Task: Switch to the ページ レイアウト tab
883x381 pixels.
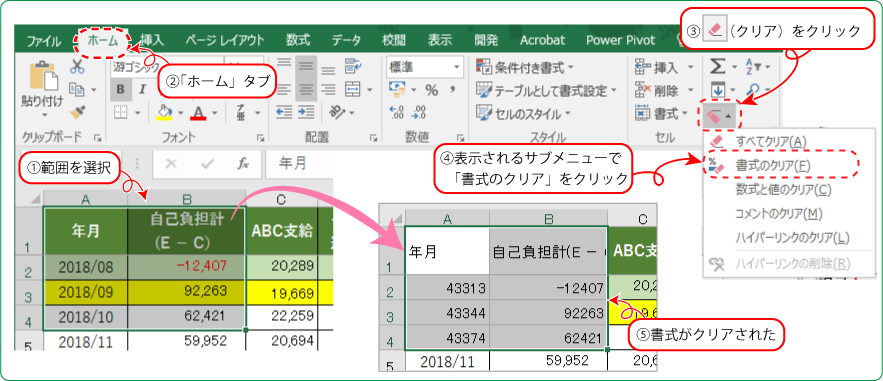Action: click(225, 40)
